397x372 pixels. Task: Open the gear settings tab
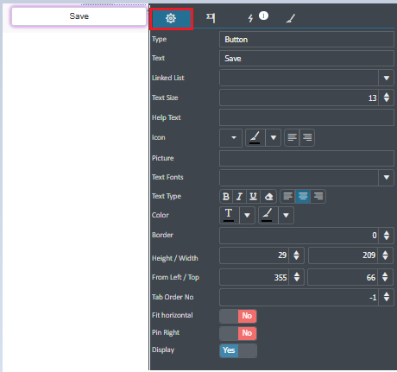tap(171, 19)
